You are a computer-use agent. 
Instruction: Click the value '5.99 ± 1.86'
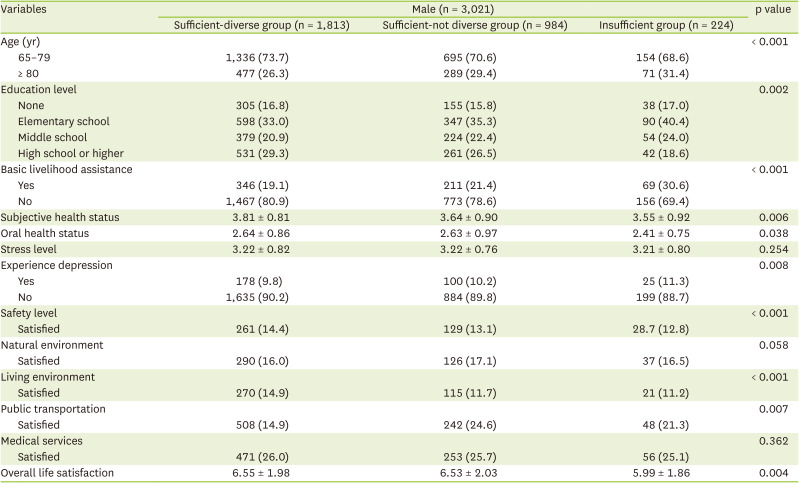click(x=661, y=473)
